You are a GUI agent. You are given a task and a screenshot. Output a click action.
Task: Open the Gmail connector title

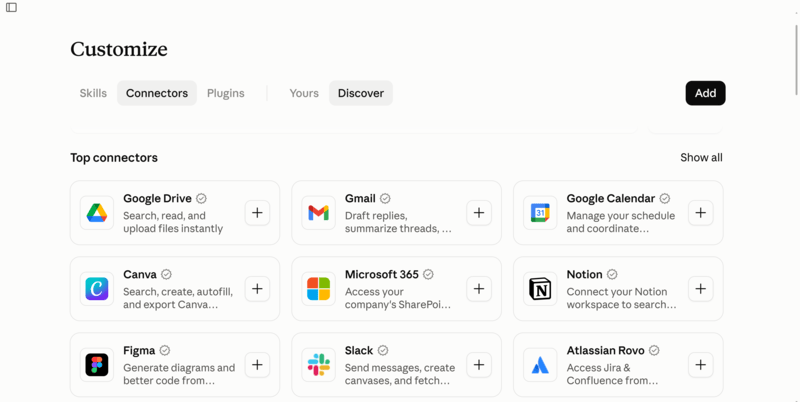[x=360, y=198]
